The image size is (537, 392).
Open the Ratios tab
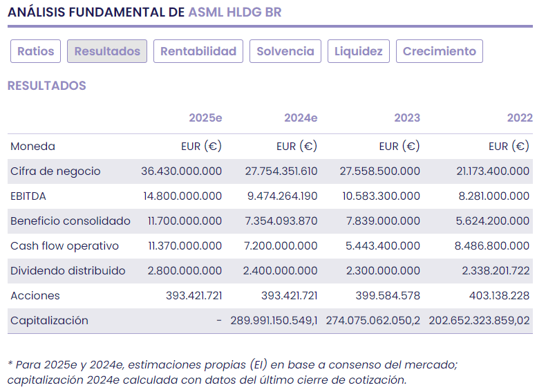(36, 51)
